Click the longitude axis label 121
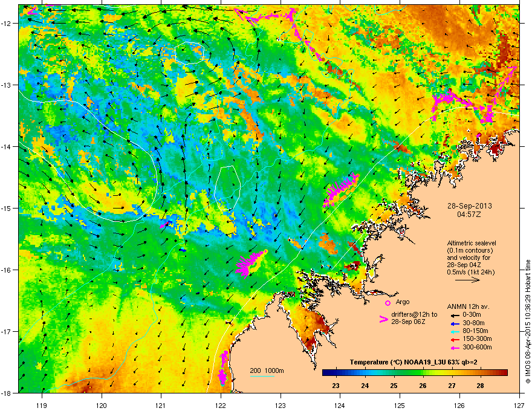 coord(161,406)
